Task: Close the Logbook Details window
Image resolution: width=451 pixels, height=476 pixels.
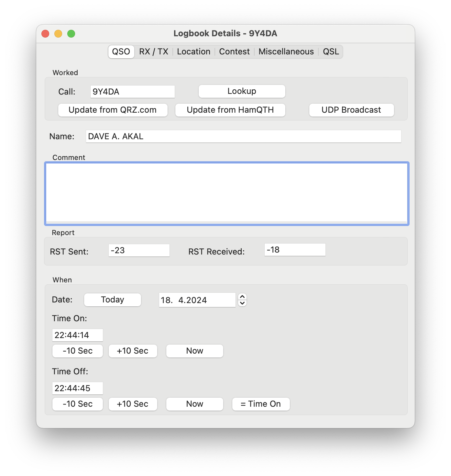Action: pos(45,34)
